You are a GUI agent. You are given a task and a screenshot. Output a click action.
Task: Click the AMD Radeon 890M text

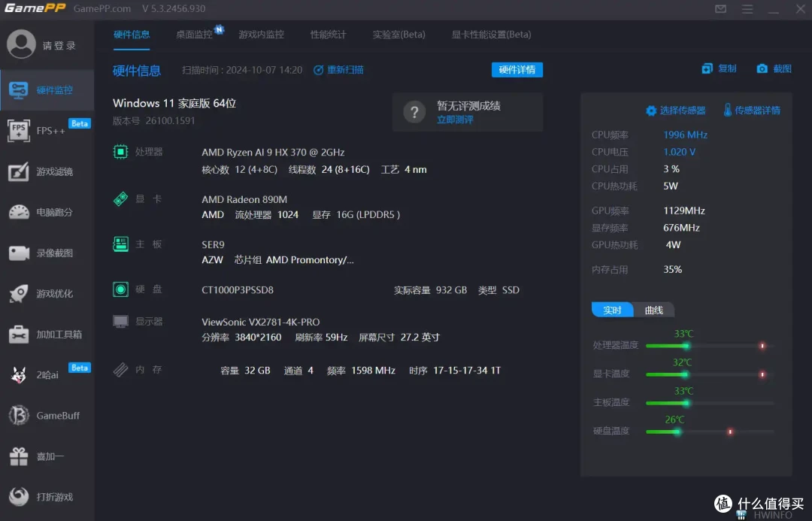pyautogui.click(x=244, y=199)
